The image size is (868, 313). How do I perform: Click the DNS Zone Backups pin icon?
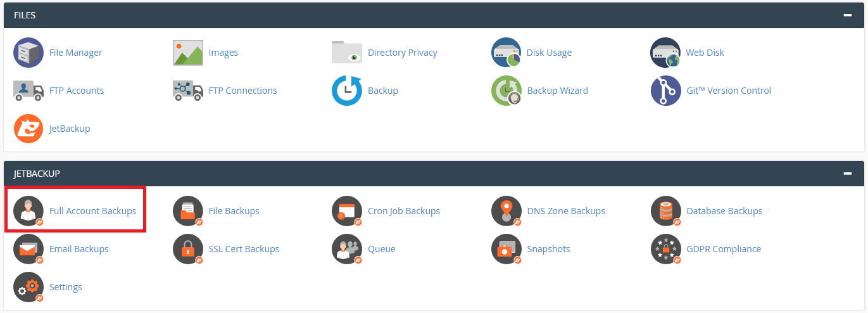click(x=506, y=211)
